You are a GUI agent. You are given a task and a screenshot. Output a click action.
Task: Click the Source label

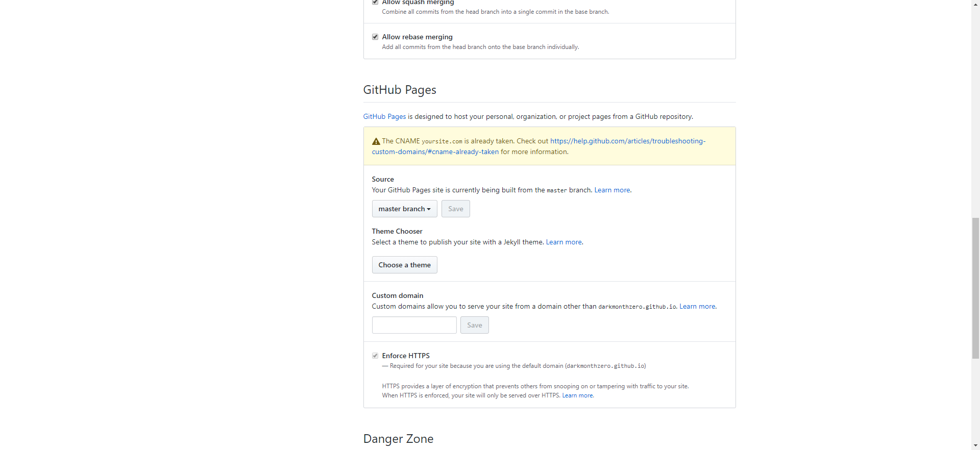pyautogui.click(x=383, y=179)
